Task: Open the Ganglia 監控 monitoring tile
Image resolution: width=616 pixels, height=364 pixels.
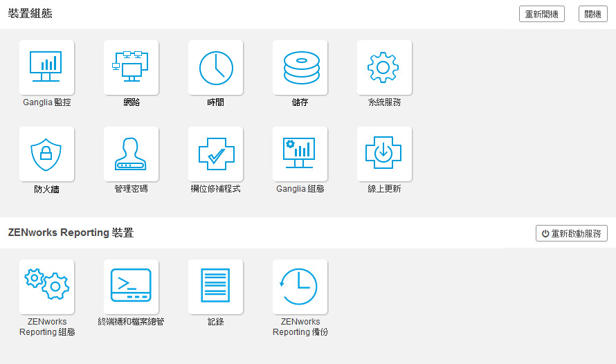Action: pos(47,68)
